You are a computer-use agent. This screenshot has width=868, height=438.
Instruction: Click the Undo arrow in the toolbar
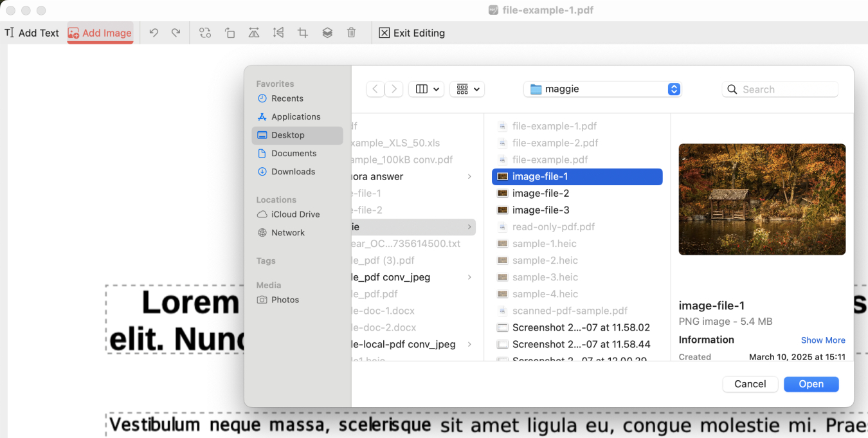pyautogui.click(x=154, y=33)
